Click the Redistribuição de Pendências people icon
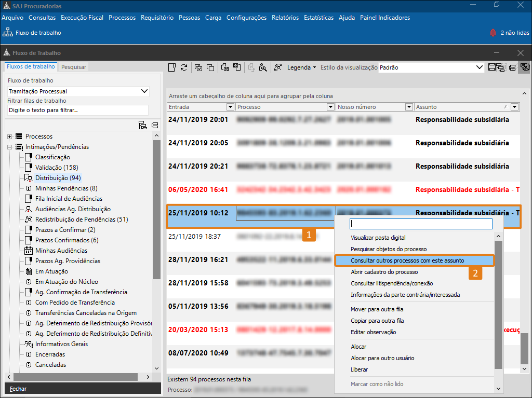The image size is (532, 398). 29,219
